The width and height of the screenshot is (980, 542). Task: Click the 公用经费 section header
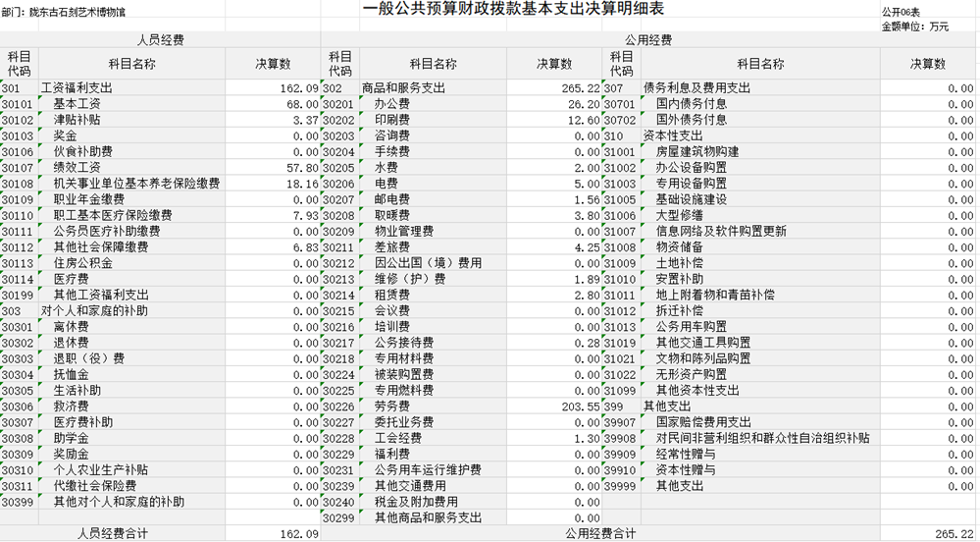pos(648,40)
